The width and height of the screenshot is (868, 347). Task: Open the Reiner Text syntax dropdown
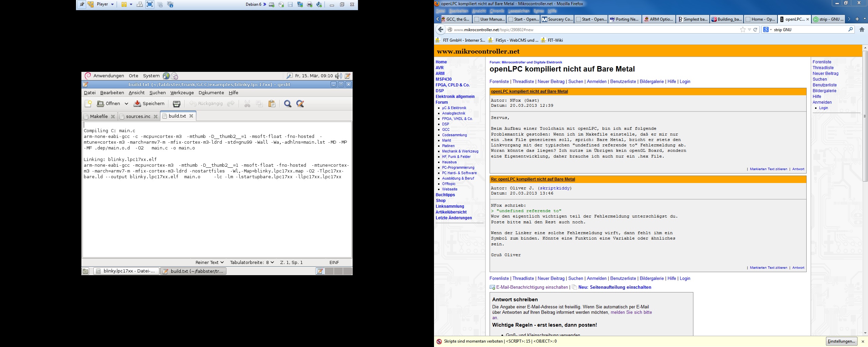pyautogui.click(x=210, y=262)
